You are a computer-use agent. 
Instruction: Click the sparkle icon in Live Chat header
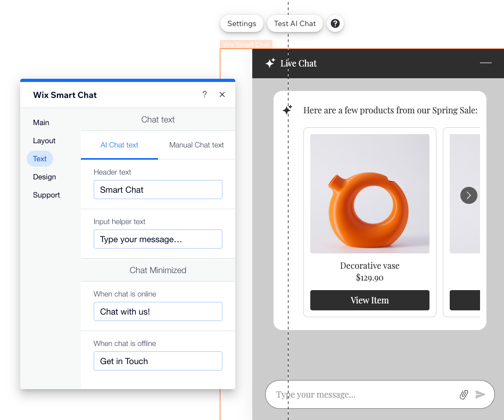pos(270,63)
